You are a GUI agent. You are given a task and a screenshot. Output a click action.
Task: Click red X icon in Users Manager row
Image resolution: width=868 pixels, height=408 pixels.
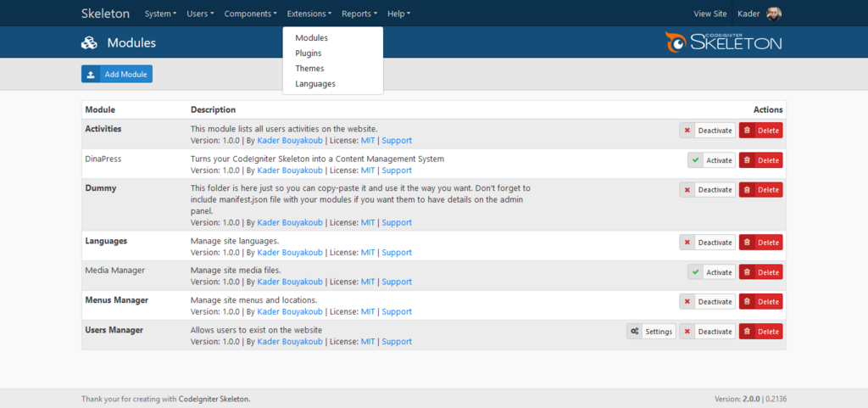click(x=687, y=332)
